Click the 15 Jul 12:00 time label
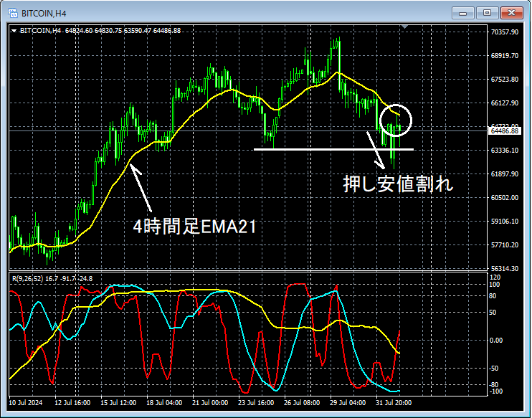The height and width of the screenshot is (418, 532). 118,403
